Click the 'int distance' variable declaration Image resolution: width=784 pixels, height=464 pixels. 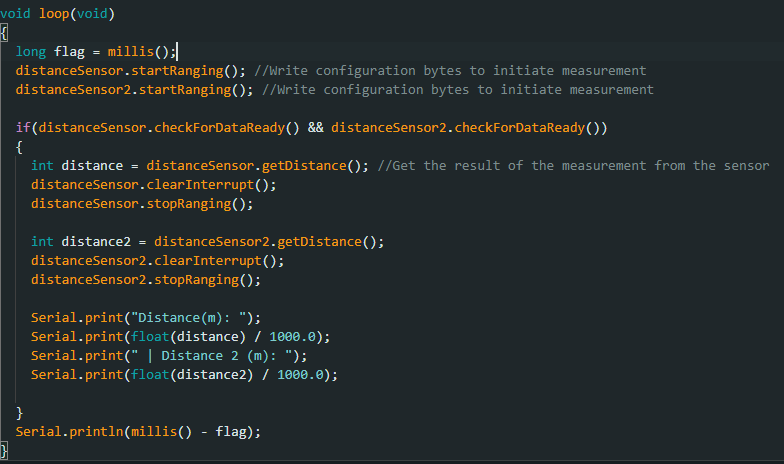click(77, 166)
